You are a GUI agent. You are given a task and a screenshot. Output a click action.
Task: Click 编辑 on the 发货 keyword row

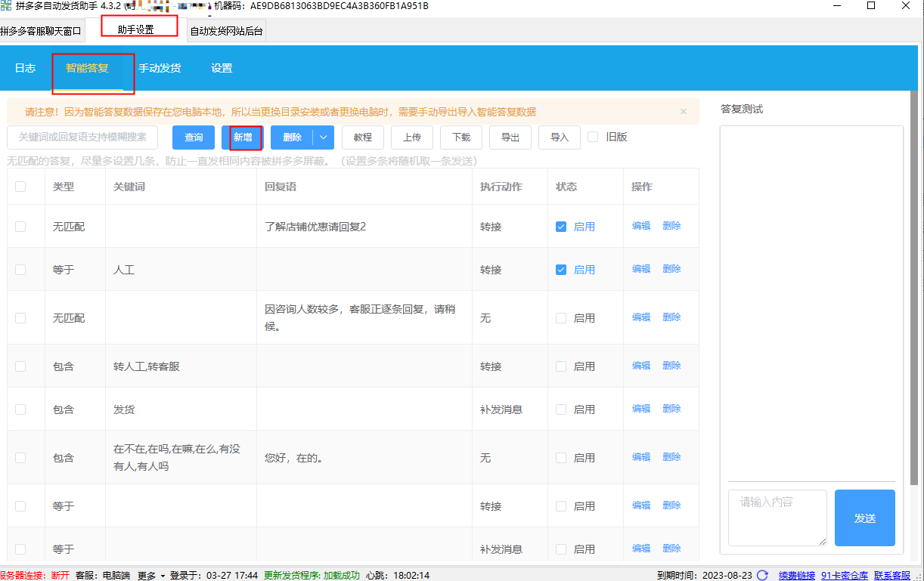(641, 409)
